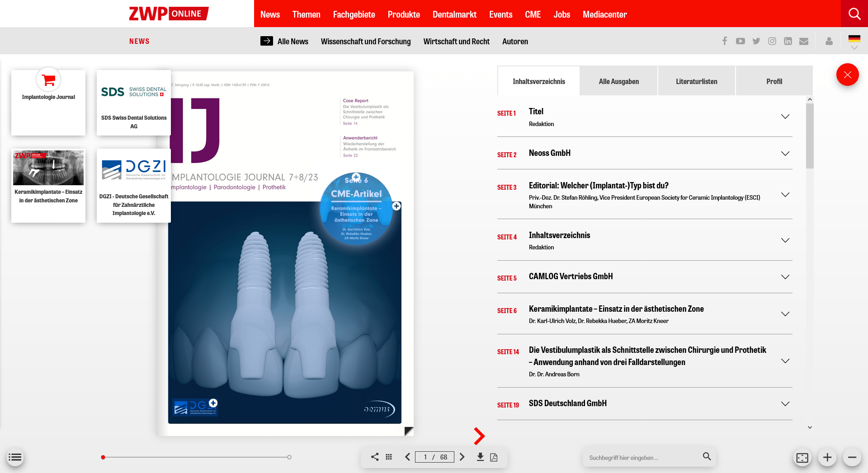
Task: Open the Produkte menu item
Action: tap(404, 14)
